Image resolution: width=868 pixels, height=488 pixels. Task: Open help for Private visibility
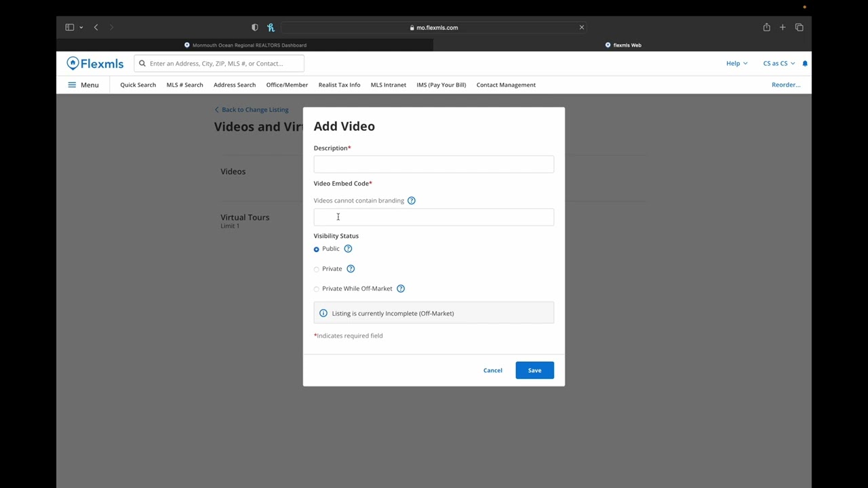pyautogui.click(x=351, y=269)
